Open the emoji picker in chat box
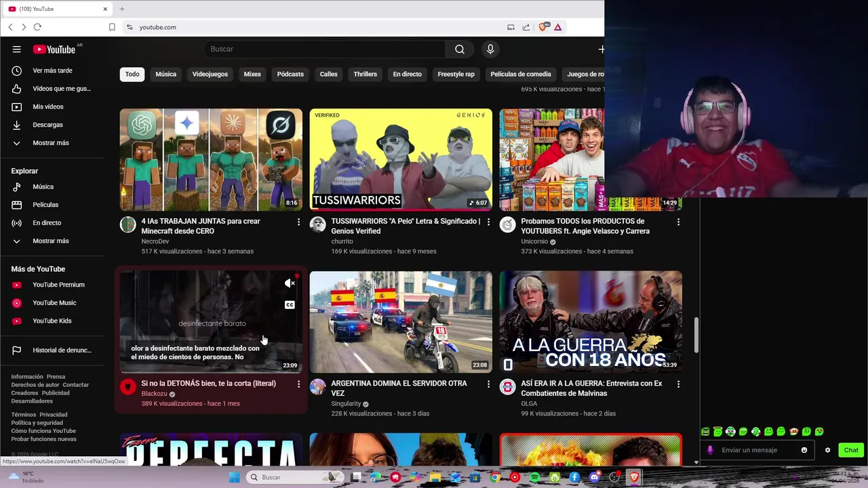Screen dimensions: 868x488 [x=804, y=450]
